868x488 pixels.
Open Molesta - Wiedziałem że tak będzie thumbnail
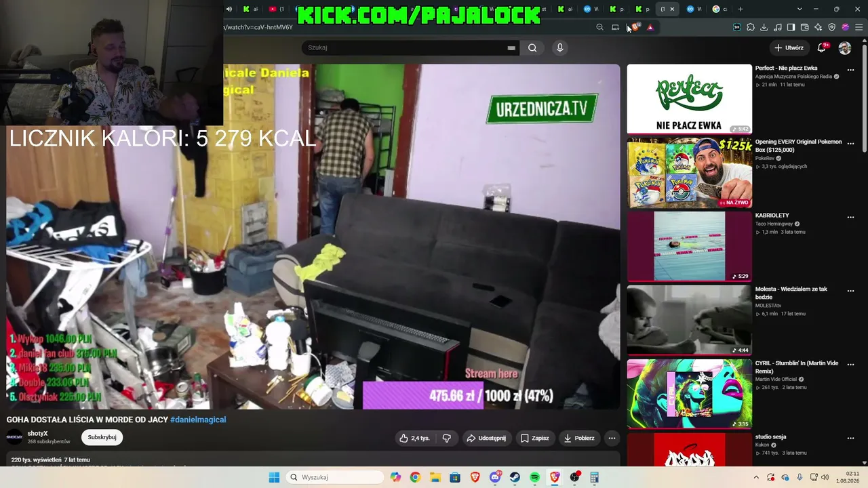pyautogui.click(x=689, y=320)
